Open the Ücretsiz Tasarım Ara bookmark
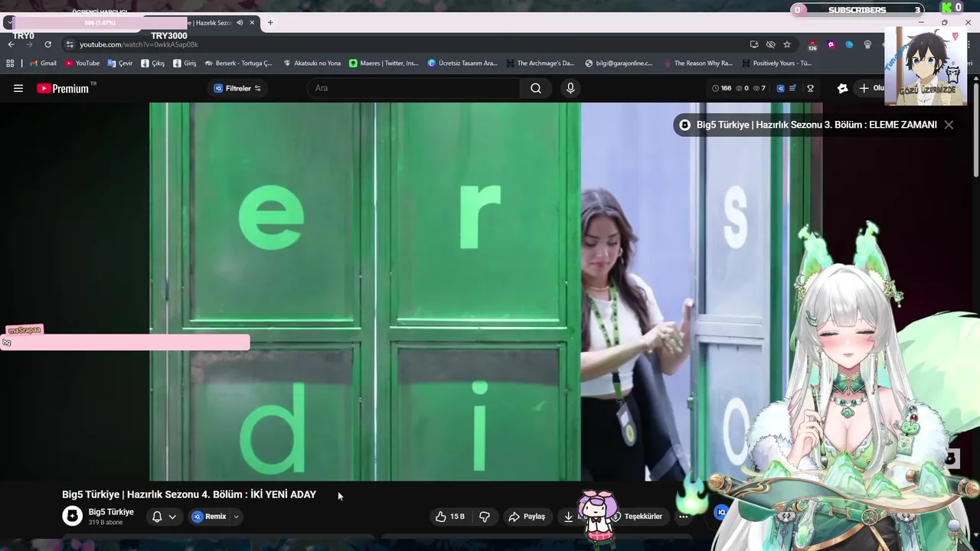 pyautogui.click(x=462, y=64)
